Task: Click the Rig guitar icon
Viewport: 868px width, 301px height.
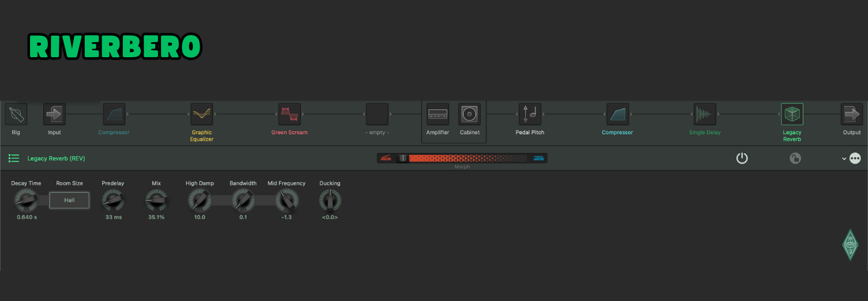Action: pyautogui.click(x=16, y=114)
